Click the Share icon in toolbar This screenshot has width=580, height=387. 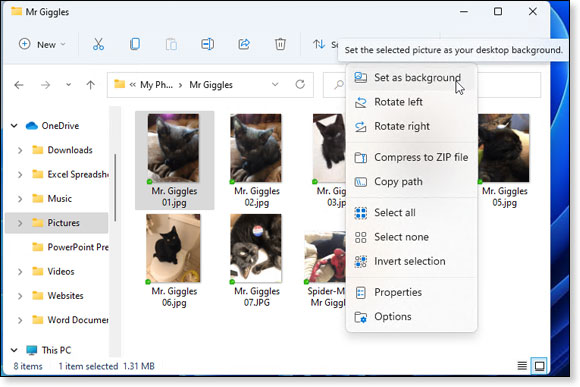[x=244, y=44]
